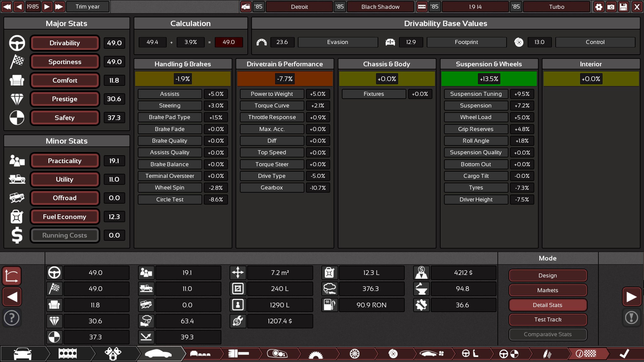Open the Black Shadow trim selector
This screenshot has width=644, height=362.
(380, 7)
